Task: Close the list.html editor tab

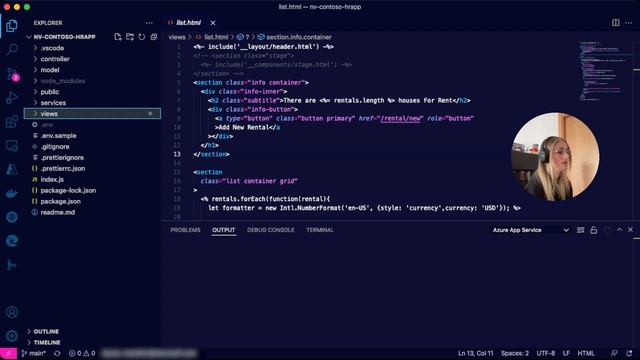Action: pos(213,23)
